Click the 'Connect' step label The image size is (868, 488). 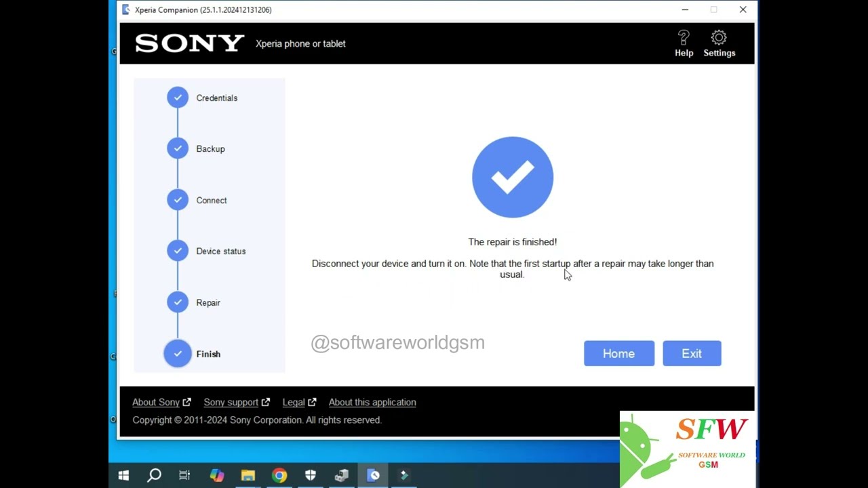pyautogui.click(x=212, y=200)
